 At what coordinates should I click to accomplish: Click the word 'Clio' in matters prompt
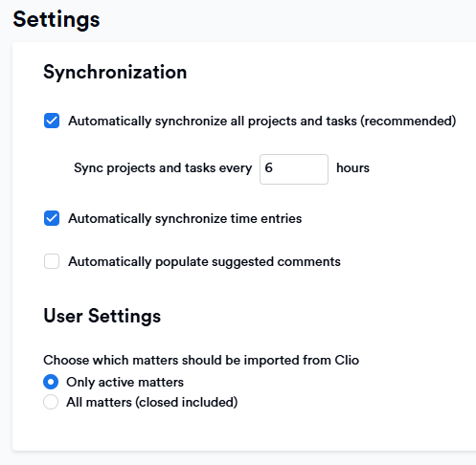pos(347,360)
